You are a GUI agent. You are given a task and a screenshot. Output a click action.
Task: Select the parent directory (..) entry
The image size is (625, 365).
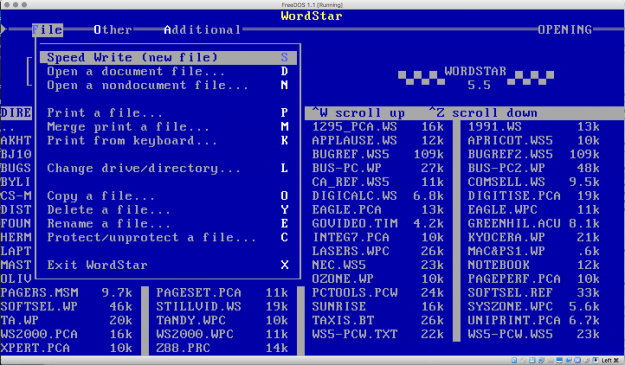coord(8,128)
